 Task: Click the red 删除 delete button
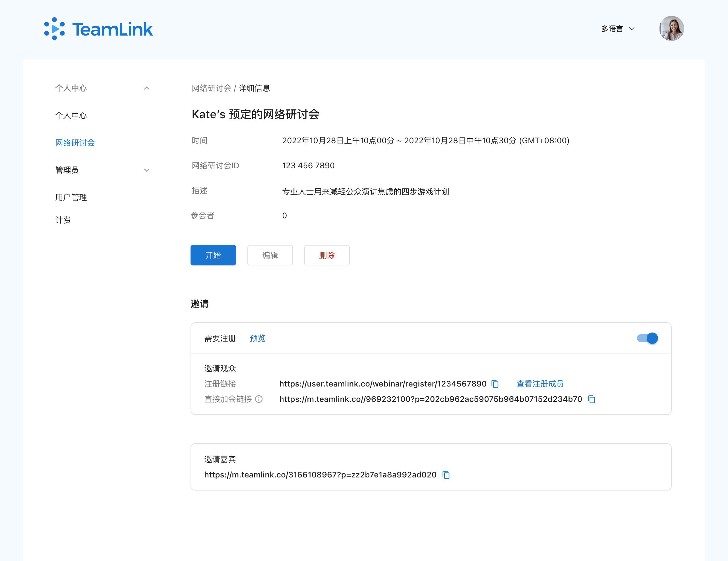coord(327,255)
